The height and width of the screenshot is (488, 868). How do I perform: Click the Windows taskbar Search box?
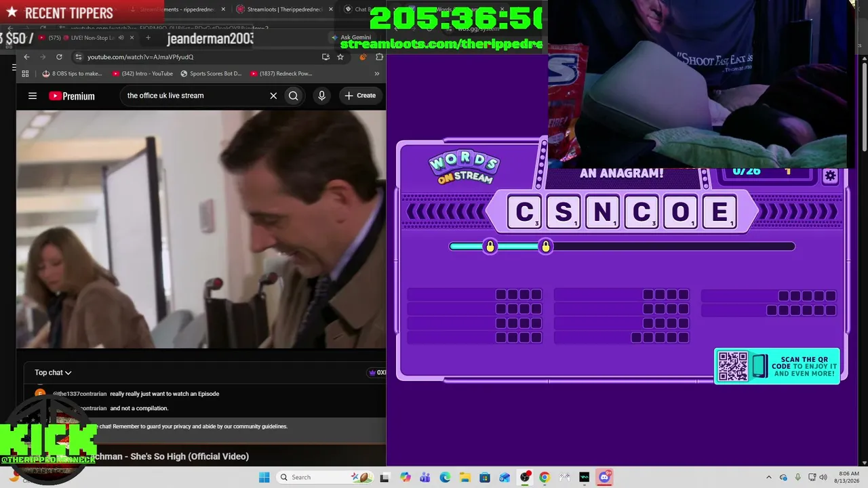click(x=324, y=477)
